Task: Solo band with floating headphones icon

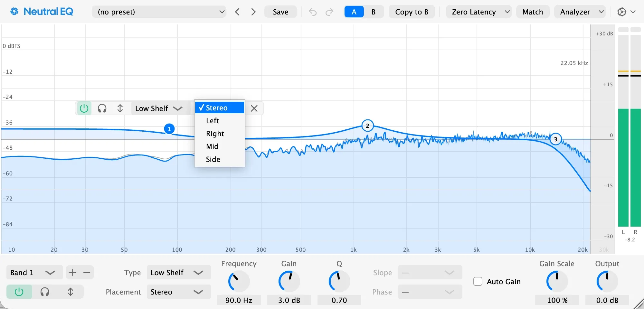Action: click(102, 108)
